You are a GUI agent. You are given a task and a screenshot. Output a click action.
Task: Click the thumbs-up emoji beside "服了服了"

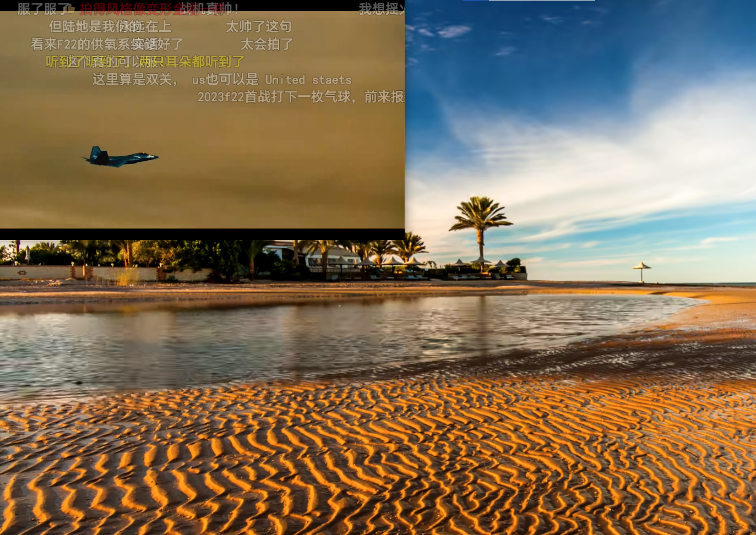click(x=72, y=8)
